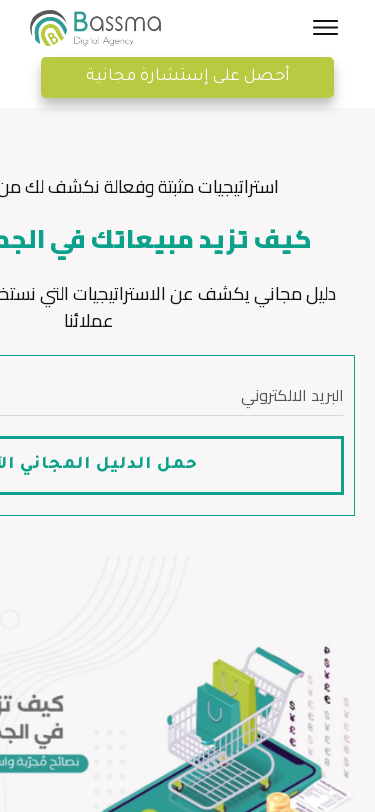Click the Bassma Digital Agency wordmark

(117, 28)
